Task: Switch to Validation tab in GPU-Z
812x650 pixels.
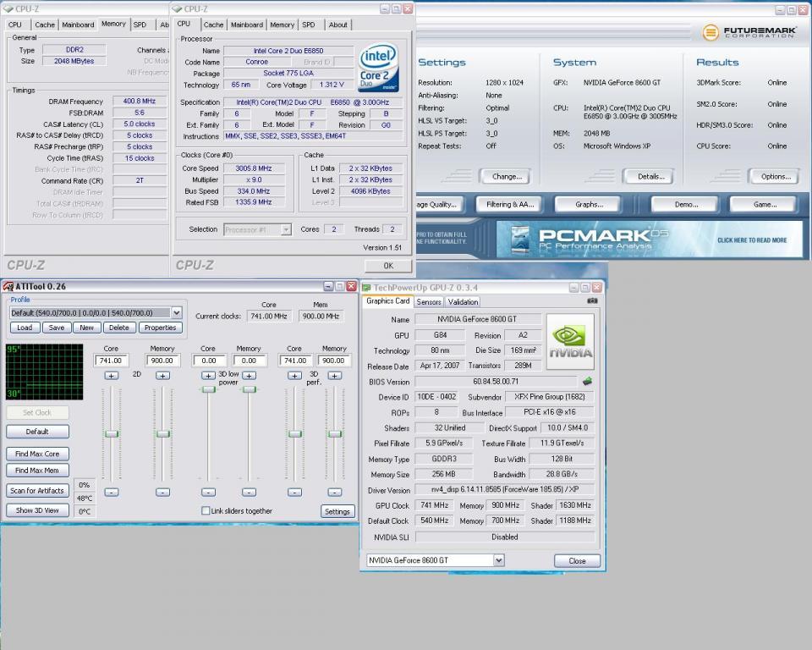Action: point(463,301)
